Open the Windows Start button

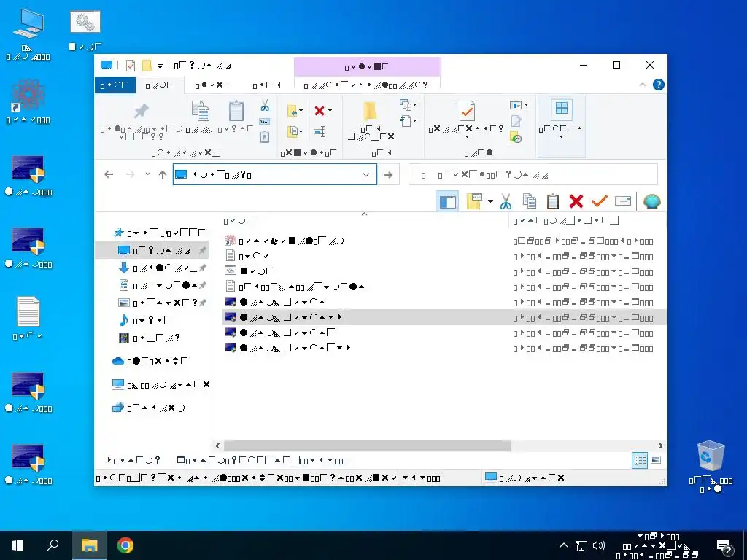click(18, 545)
